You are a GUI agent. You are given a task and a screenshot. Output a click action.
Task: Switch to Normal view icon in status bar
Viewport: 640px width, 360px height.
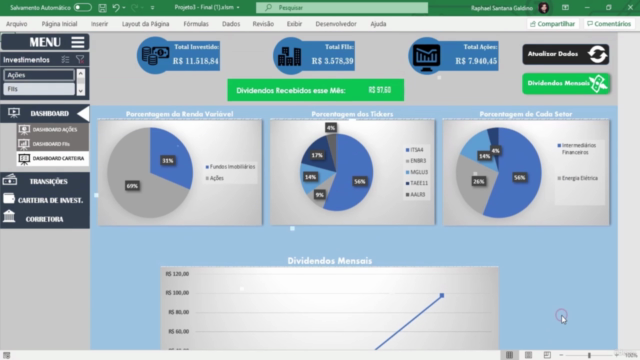coord(509,355)
